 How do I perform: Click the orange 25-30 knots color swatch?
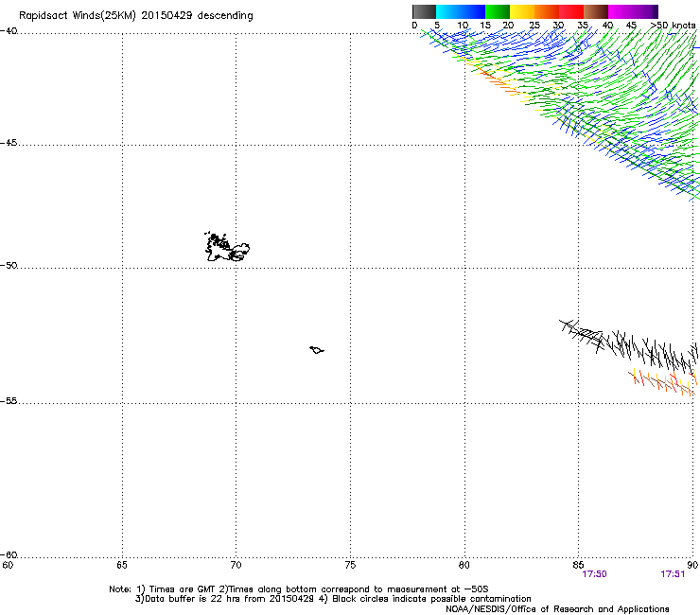(547, 11)
